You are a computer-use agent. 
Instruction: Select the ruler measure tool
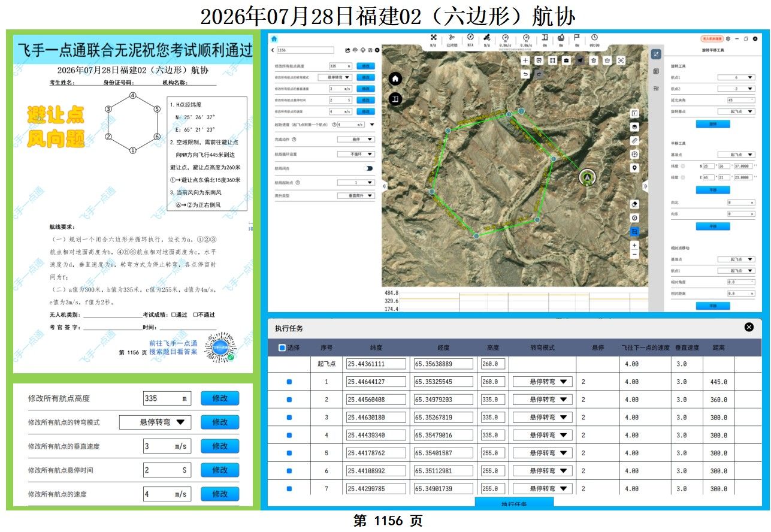[635, 140]
